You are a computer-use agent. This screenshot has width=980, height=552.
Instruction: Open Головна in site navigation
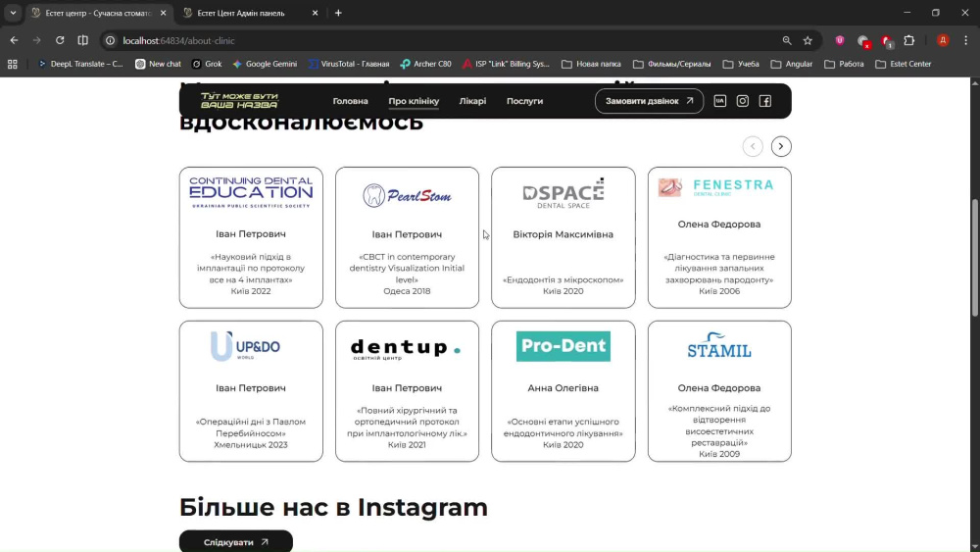[350, 101]
